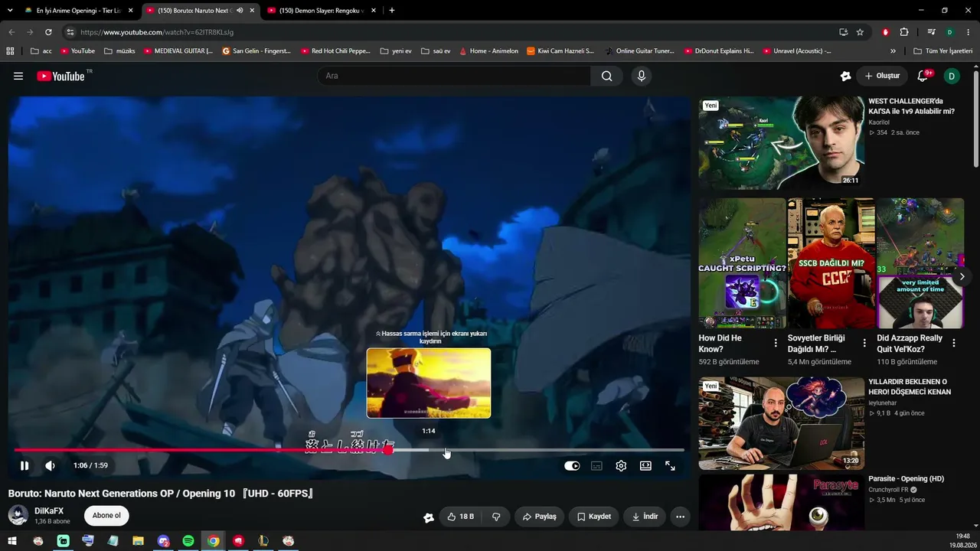Image resolution: width=980 pixels, height=551 pixels.
Task: Open the Chrome three-dot menu
Action: pos(968,32)
